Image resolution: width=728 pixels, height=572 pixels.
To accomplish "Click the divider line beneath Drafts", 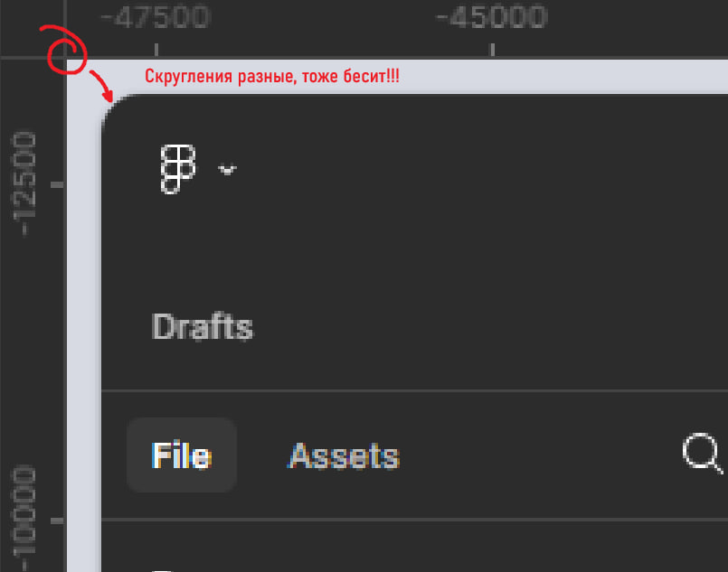I will tap(414, 391).
